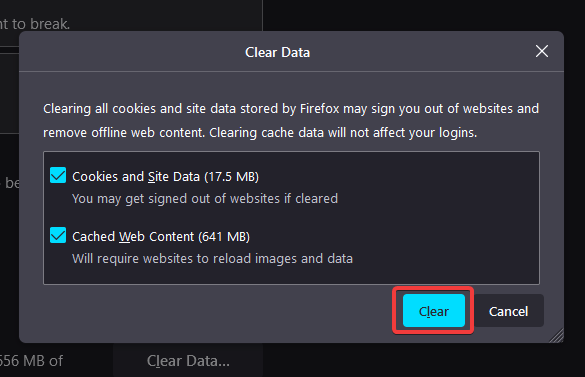Uncheck the Cached Web Content checkbox
Viewport: 585px width, 377px height.
pos(58,235)
